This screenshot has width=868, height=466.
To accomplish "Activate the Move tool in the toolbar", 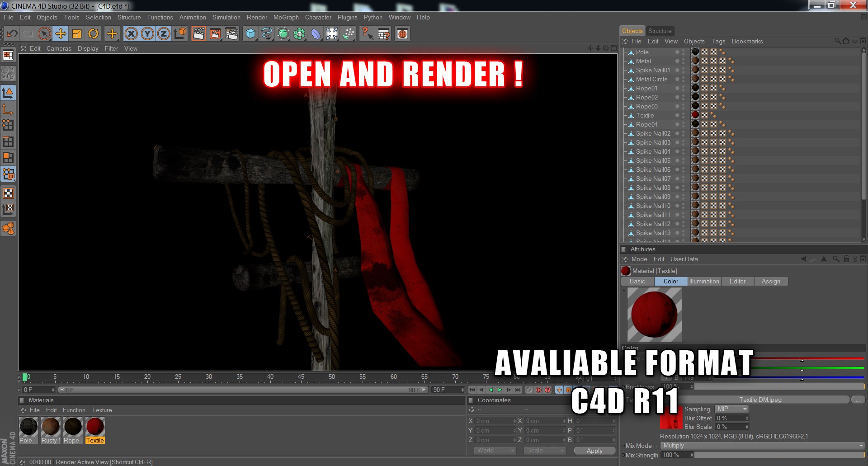I will click(x=61, y=33).
